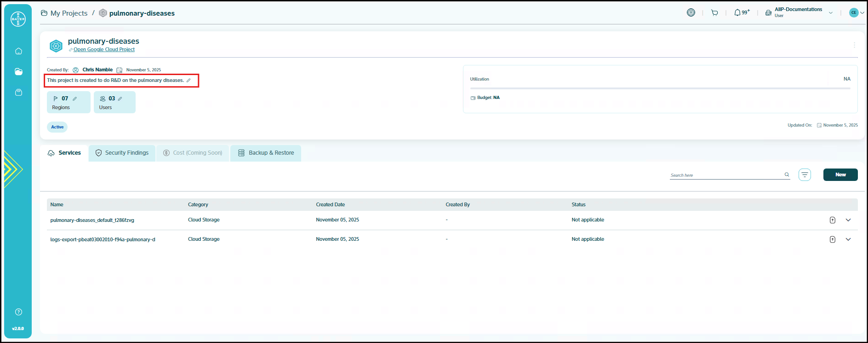
Task: Click the help question mark icon
Action: [18, 312]
